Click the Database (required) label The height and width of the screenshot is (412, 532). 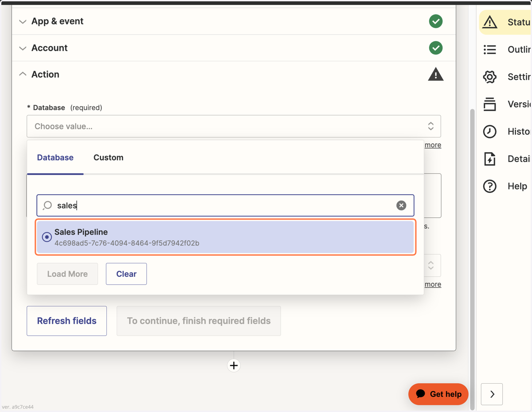pyautogui.click(x=65, y=108)
